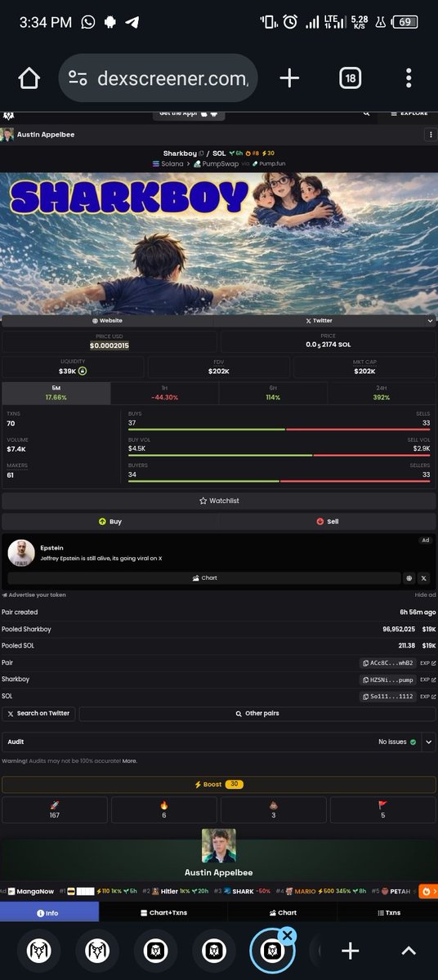Viewport: 438px width, 980px height.
Task: Tap the buyers versus sellers bar
Action: point(279,481)
